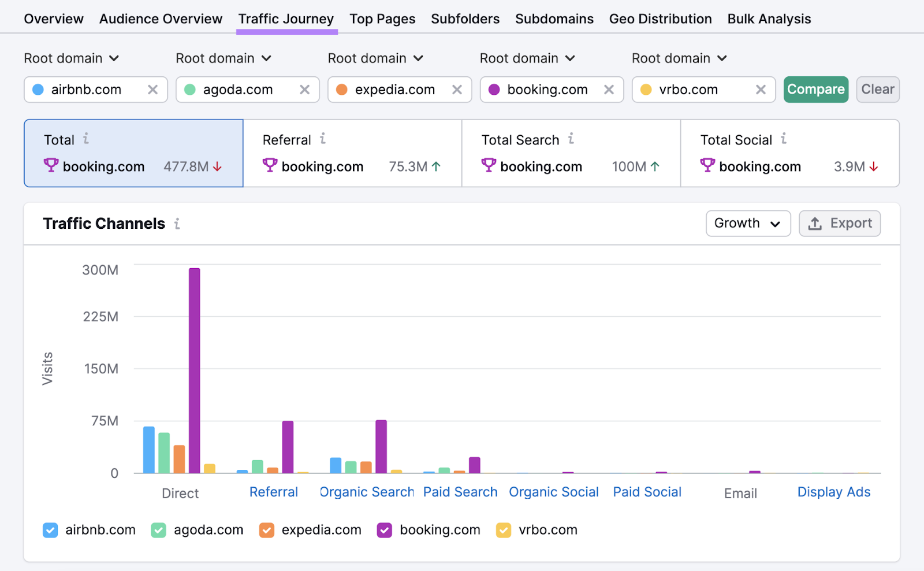This screenshot has width=924, height=571.
Task: Switch to the Top Pages tab
Action: (x=382, y=18)
